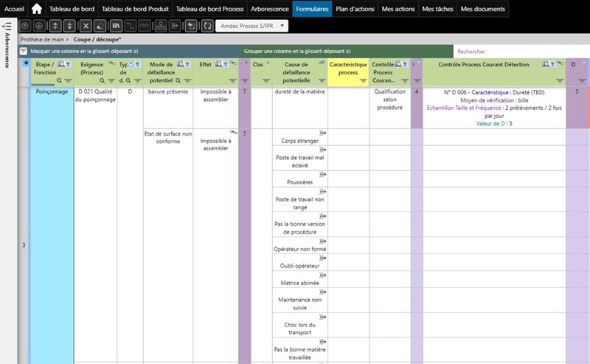Open Mes documents
Viewport: 590px width, 364px height.
pyautogui.click(x=483, y=9)
